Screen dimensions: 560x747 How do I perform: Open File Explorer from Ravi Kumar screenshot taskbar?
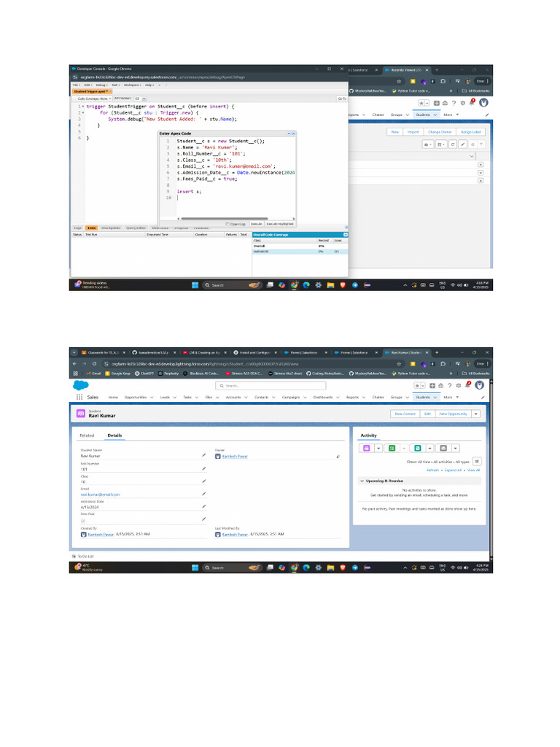pyautogui.click(x=330, y=568)
